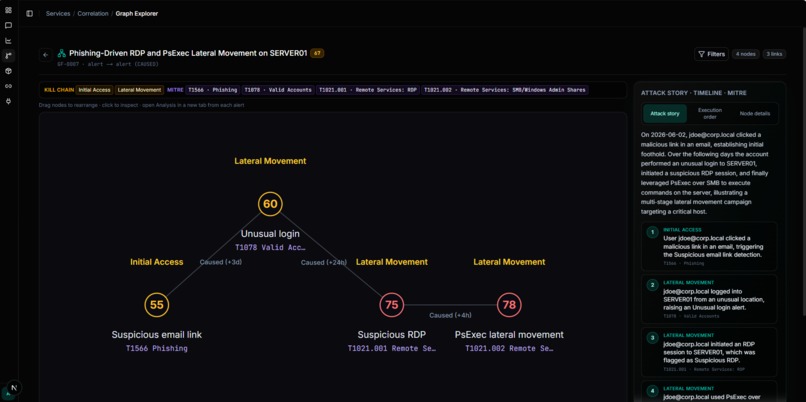Screen dimensions: 806x402
Task: Click the 3 links badge
Action: 774,54
